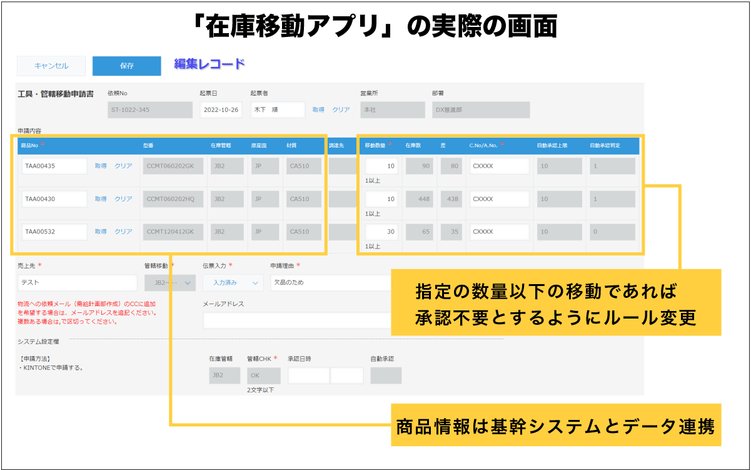
Task: Click クリア link for item TAA00532
Action: pyautogui.click(x=124, y=232)
